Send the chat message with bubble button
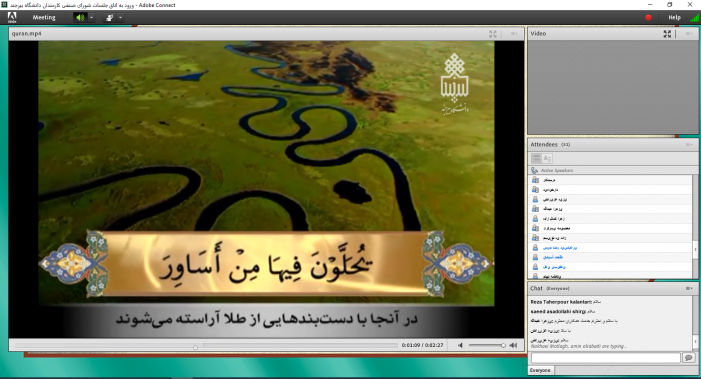The width and height of the screenshot is (701, 379). click(x=688, y=358)
